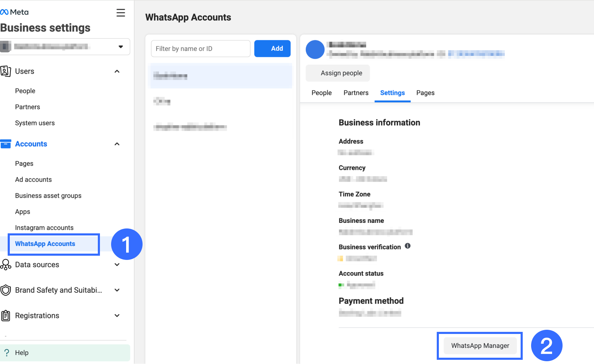Click the Brand Safety shield icon
Screen dimensions: 594x364
(x=6, y=290)
